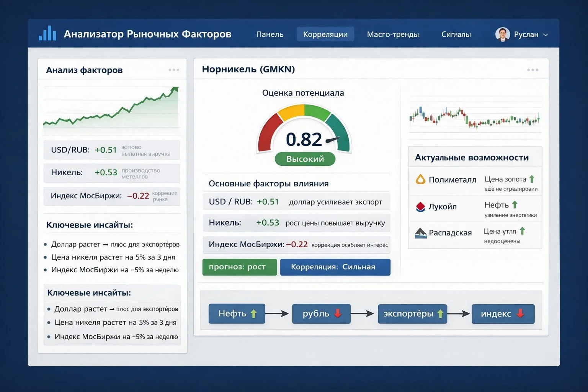
Task: Click the Норникель (GMKN) panel title
Action: pyautogui.click(x=248, y=69)
